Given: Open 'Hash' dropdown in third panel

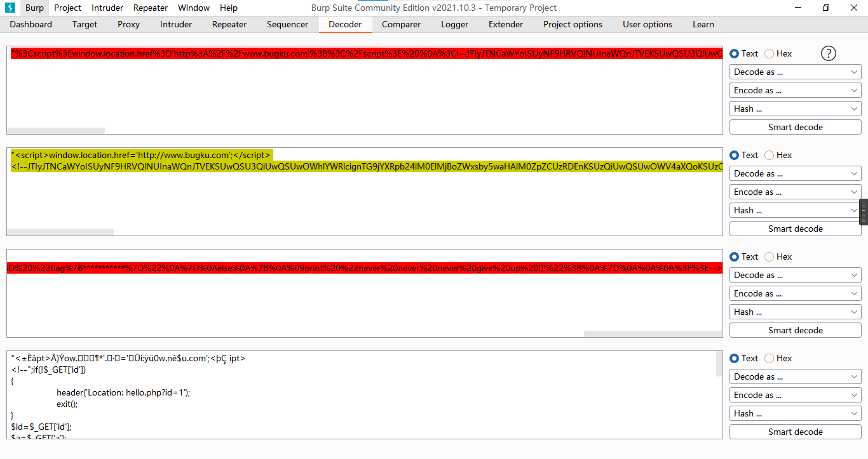Looking at the screenshot, I should pos(796,312).
